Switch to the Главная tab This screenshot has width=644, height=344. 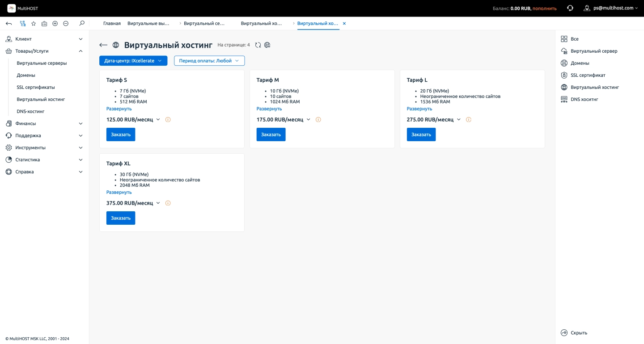[112, 23]
